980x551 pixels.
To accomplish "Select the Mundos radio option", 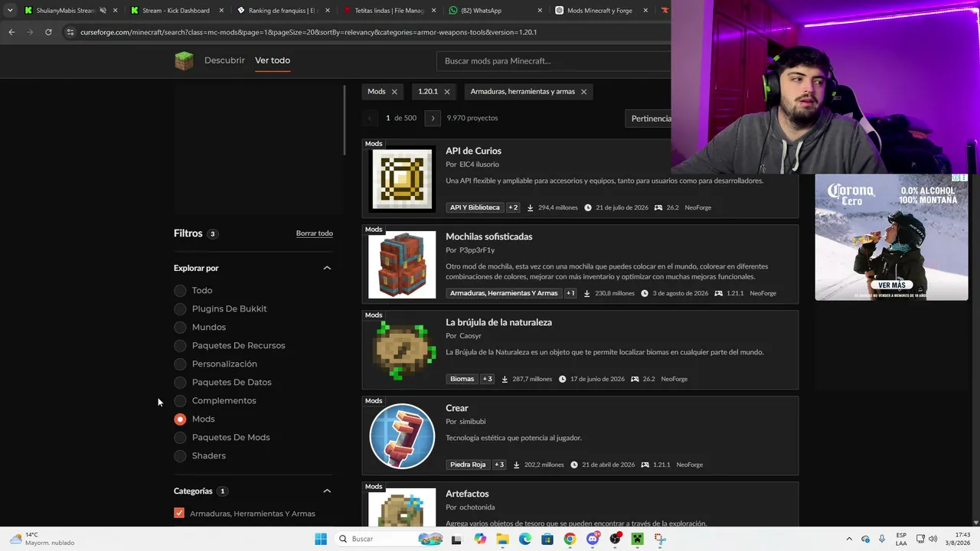I will coord(180,328).
